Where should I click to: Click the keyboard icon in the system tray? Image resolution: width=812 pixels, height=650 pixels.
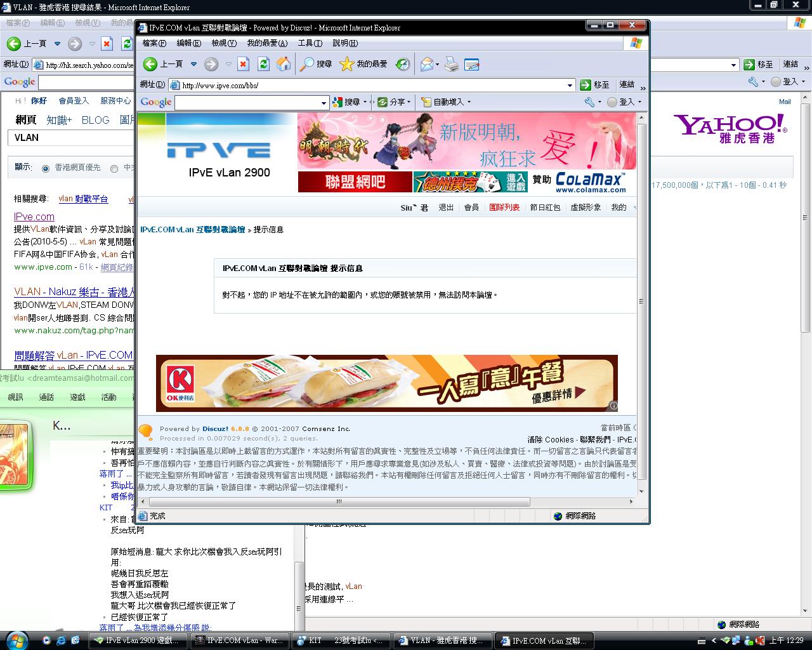[x=701, y=640]
